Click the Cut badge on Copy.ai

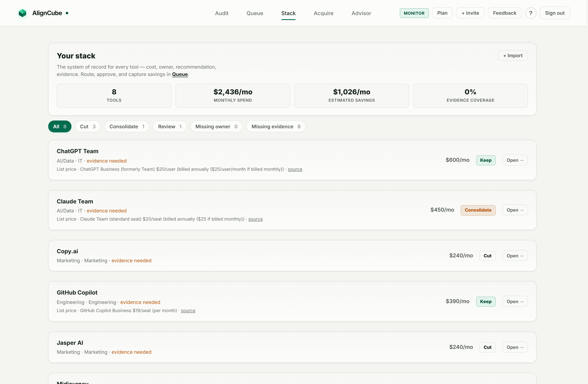coord(487,256)
